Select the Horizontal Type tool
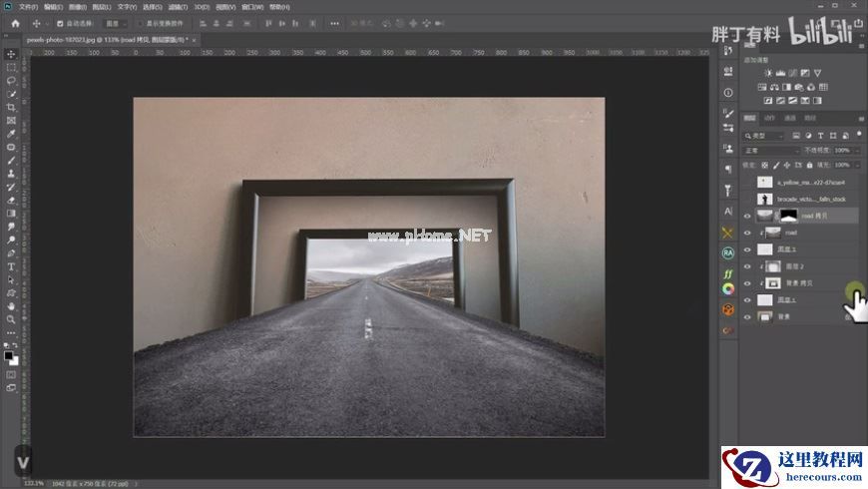This screenshot has height=489, width=868. (11, 266)
